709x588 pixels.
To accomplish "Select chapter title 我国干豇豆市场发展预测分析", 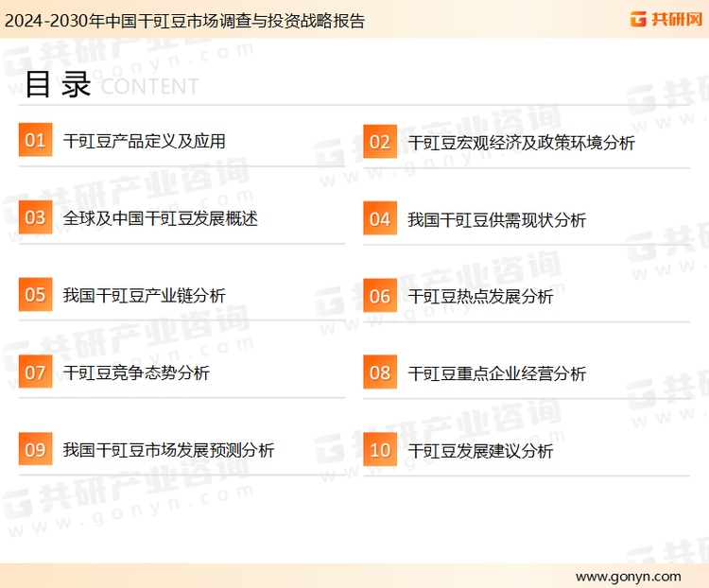I will (x=168, y=450).
